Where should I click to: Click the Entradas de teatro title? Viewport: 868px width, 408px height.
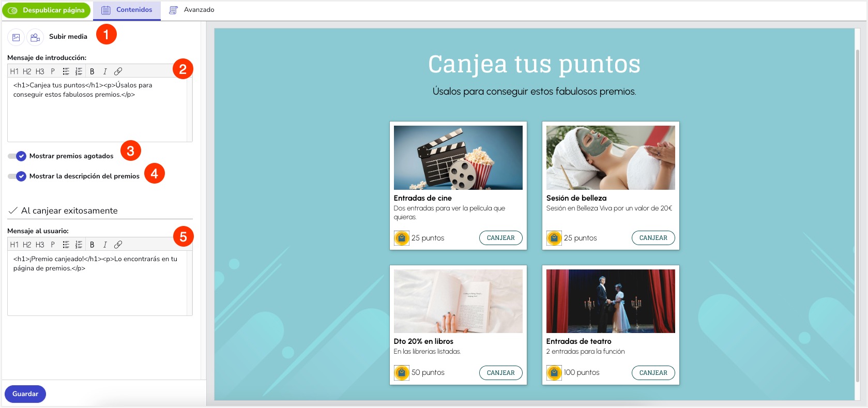pos(578,341)
